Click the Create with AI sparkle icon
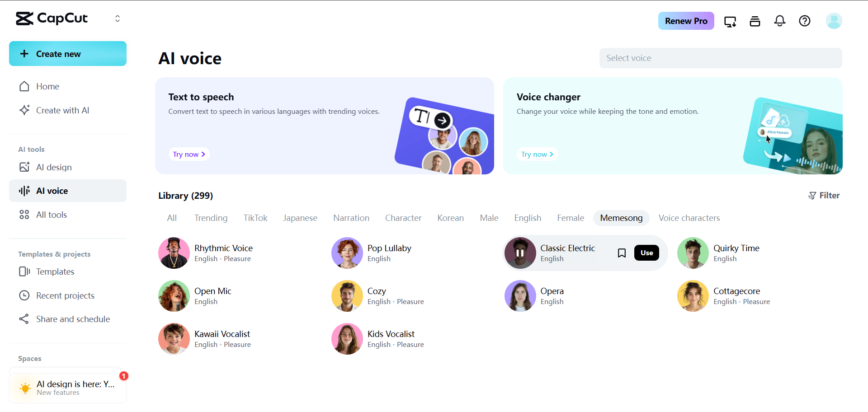 tap(24, 110)
